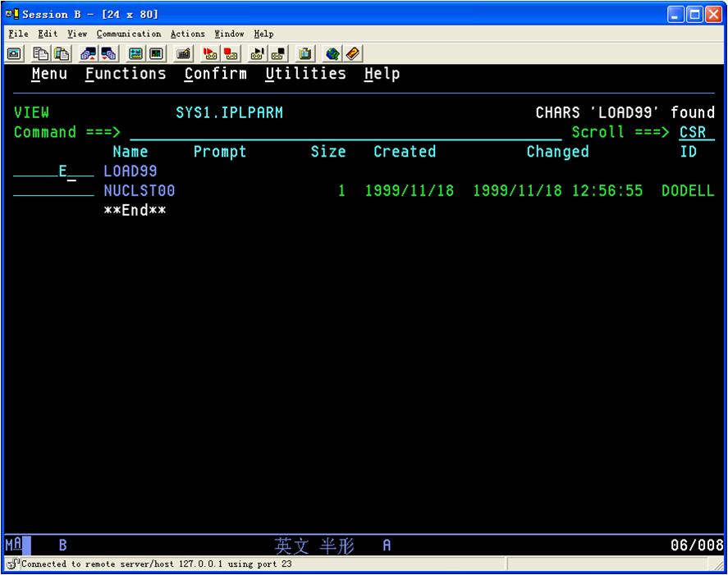Open the Actions menu
Image resolution: width=728 pixels, height=575 pixels.
(x=188, y=34)
